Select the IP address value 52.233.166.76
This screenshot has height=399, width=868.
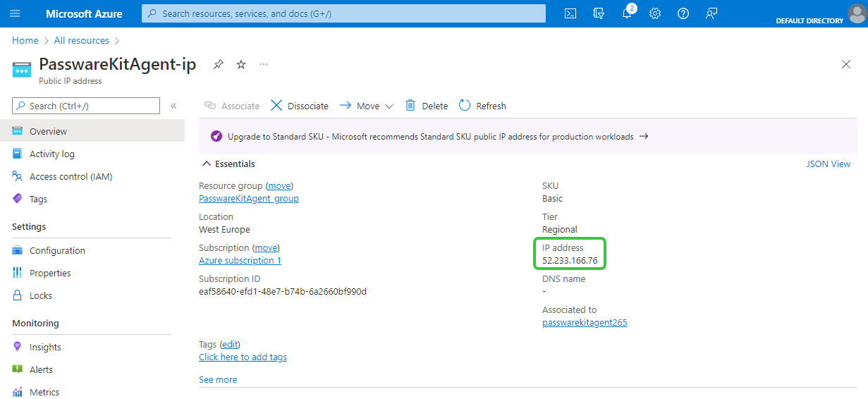[570, 260]
